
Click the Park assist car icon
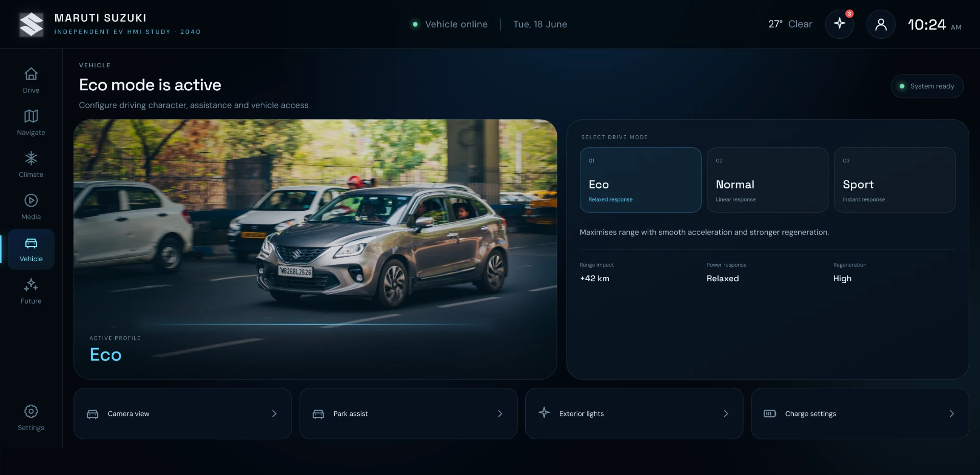[318, 414]
